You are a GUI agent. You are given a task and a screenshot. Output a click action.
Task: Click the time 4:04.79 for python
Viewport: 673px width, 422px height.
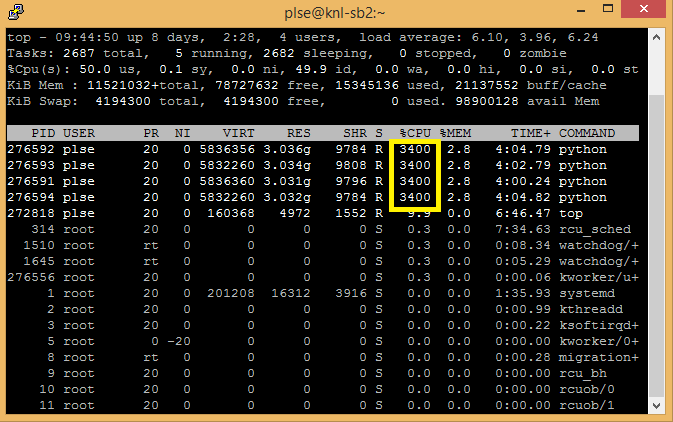[x=523, y=149]
